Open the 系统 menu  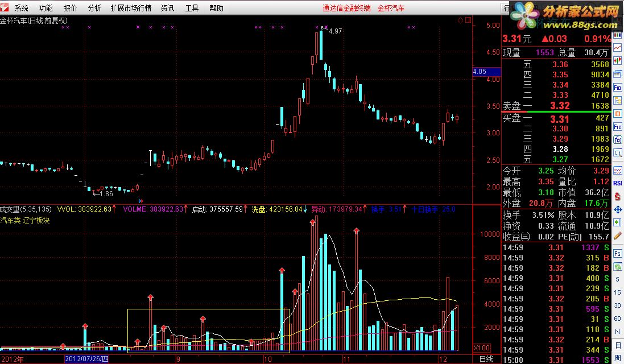tap(22, 8)
